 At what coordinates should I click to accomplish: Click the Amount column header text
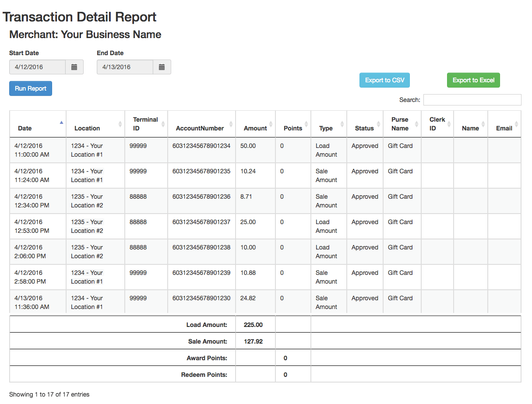click(255, 128)
